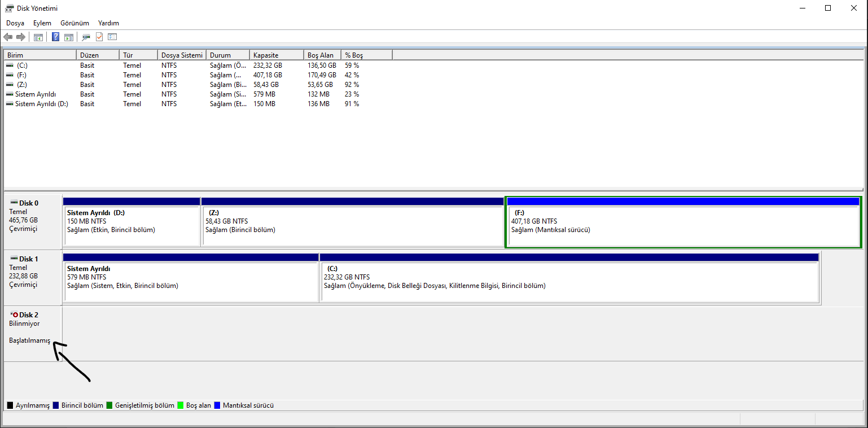
Task: Click the Back arrow toolbar icon
Action: click(8, 37)
